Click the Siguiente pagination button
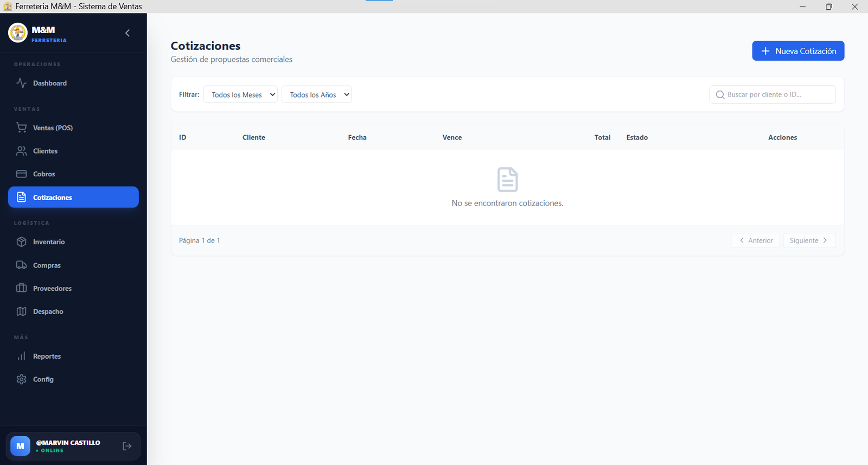The height and width of the screenshot is (465, 868). 809,240
